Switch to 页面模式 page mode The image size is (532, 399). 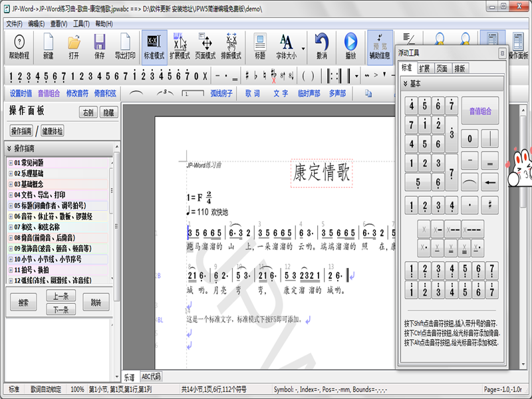(x=205, y=47)
